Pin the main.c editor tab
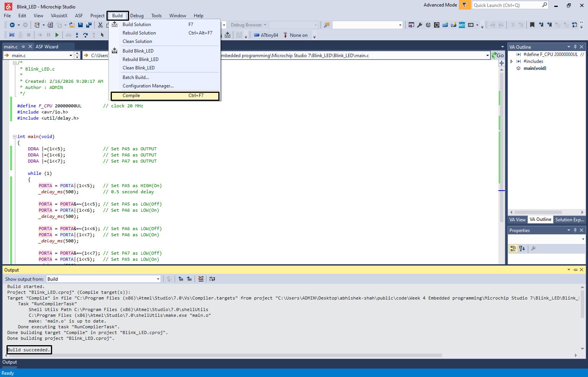 click(x=23, y=47)
